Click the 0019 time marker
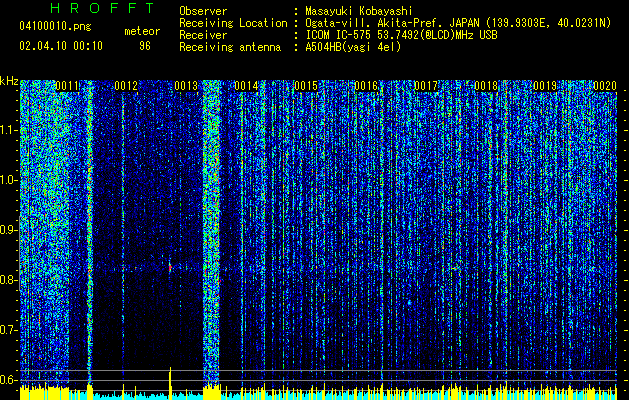 (545, 86)
